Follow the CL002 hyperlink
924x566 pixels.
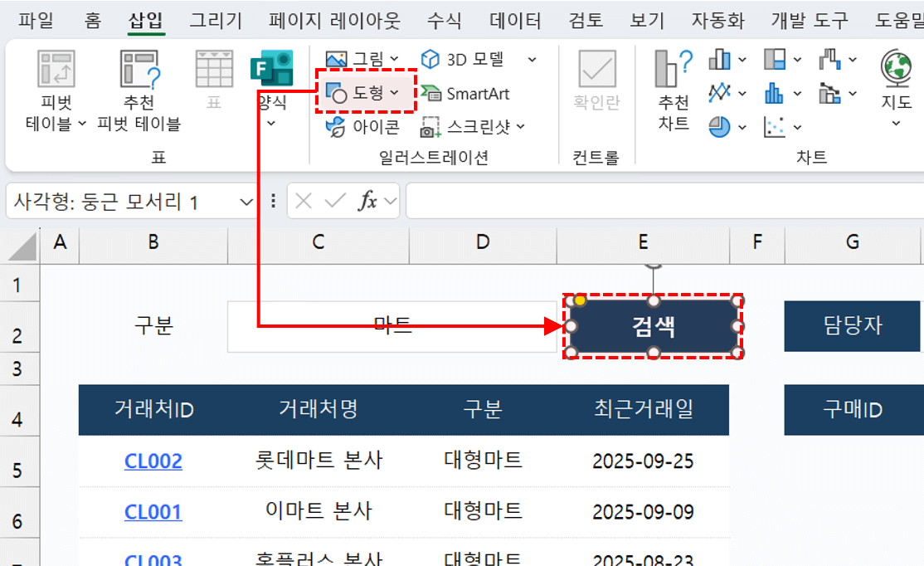(153, 461)
